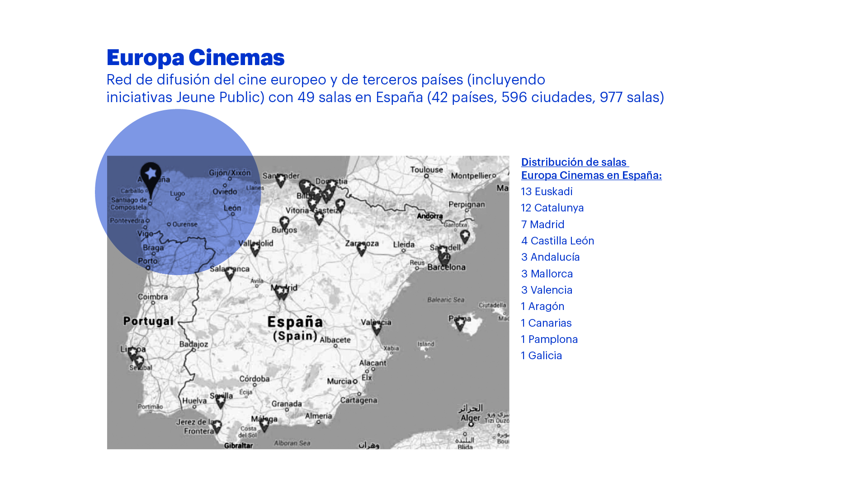
Task: Click the map marker at València
Action: (377, 327)
